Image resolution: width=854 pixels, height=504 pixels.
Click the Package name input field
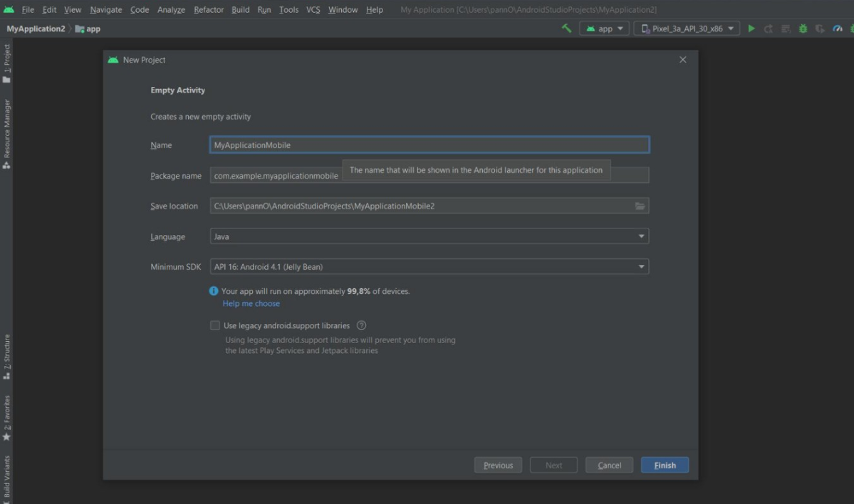(429, 175)
